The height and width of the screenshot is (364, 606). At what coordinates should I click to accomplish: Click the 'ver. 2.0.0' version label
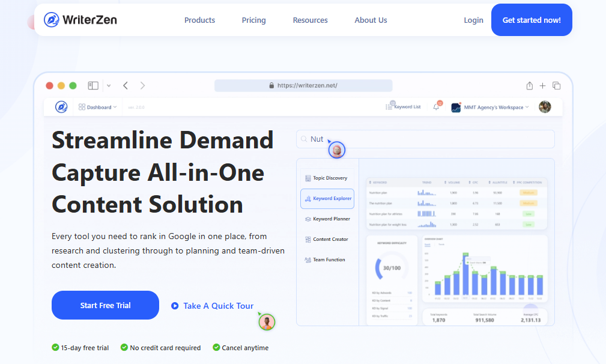pyautogui.click(x=136, y=108)
